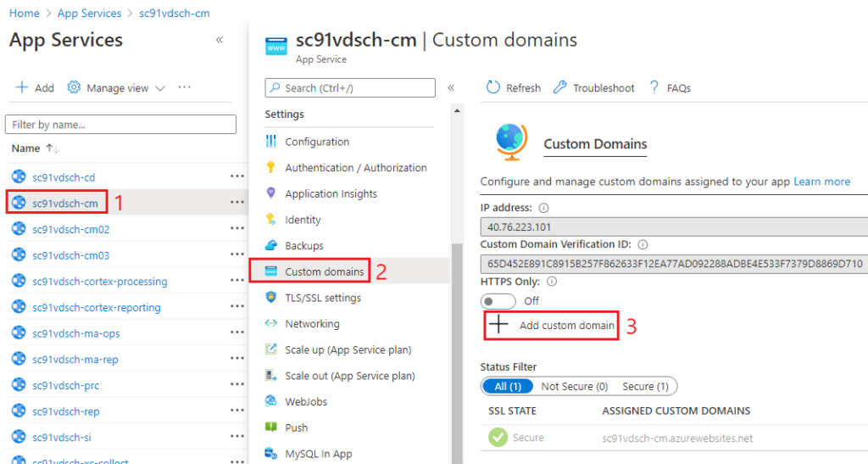Open the ellipsis menu for sc91vdsch-cd
868x464 pixels.
(x=237, y=176)
